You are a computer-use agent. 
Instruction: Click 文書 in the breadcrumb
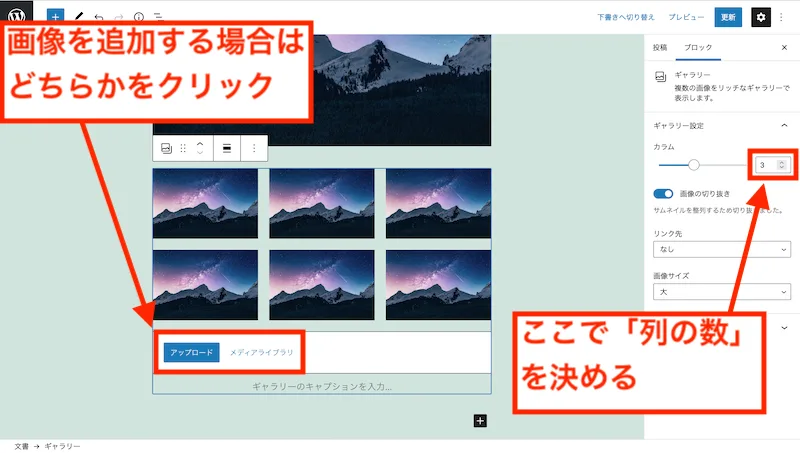21,446
